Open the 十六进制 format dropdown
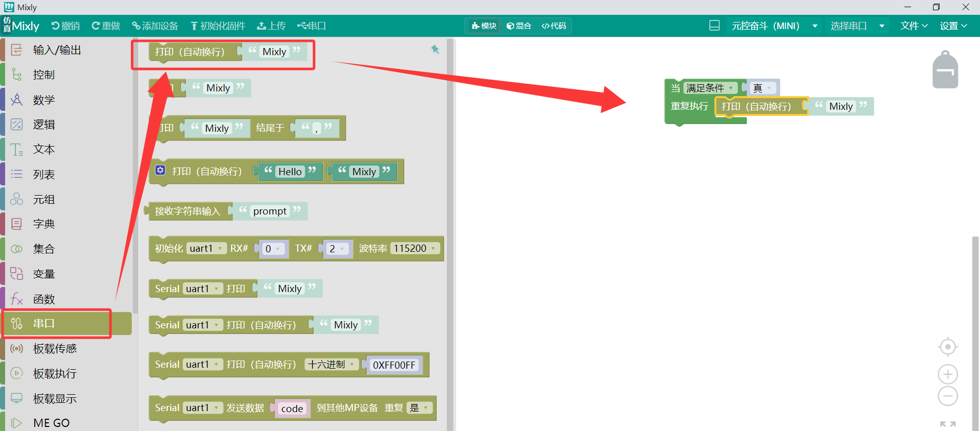The width and height of the screenshot is (980, 431). pos(331,364)
